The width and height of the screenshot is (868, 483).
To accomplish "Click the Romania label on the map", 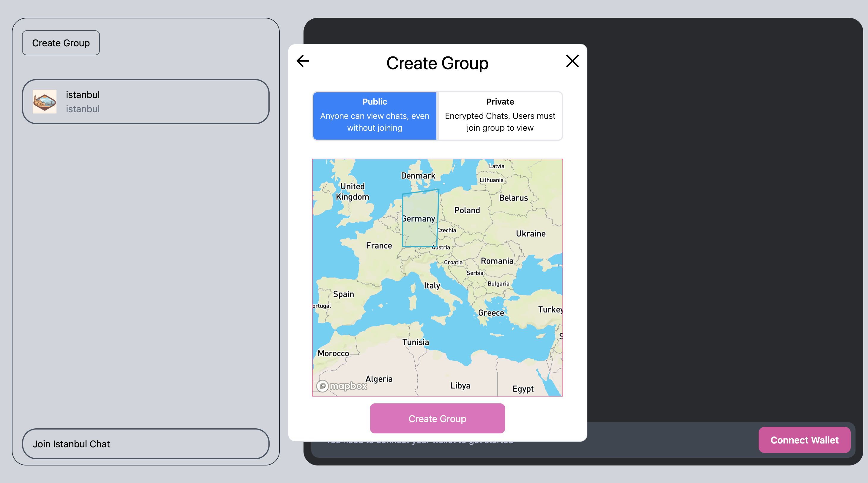I will point(497,261).
